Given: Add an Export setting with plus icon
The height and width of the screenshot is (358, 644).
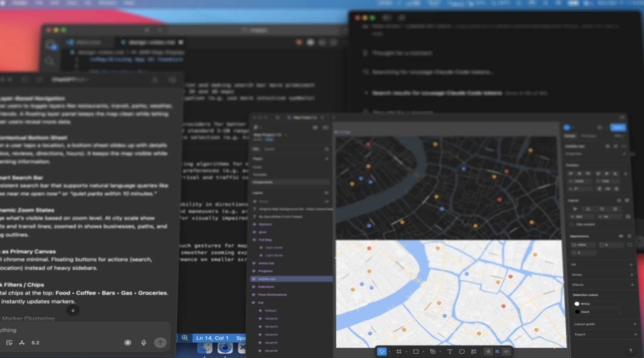Looking at the screenshot, I should pos(635,334).
